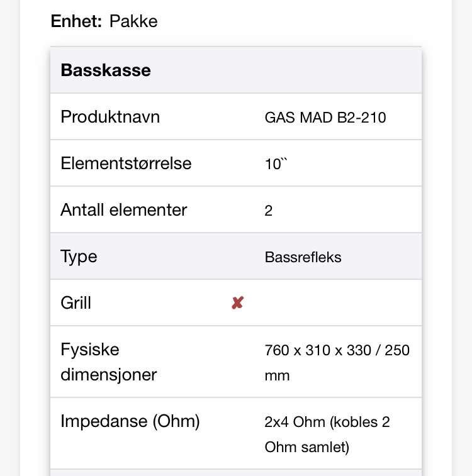The height and width of the screenshot is (476, 472).
Task: Click the highlighted Type row label
Action: pos(79,257)
